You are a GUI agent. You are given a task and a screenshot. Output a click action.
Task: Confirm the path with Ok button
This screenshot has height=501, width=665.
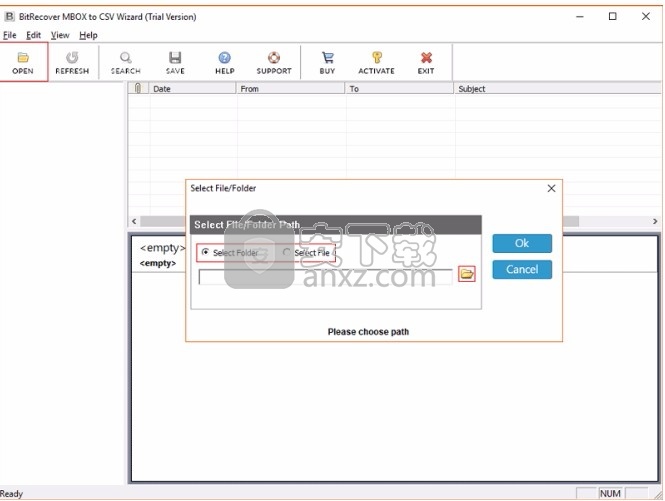click(x=522, y=243)
